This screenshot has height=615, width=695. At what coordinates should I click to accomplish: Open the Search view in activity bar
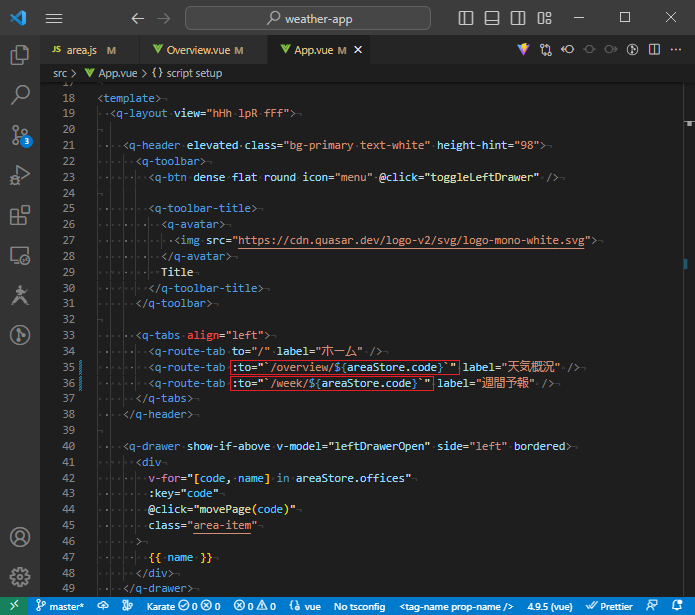(20, 95)
